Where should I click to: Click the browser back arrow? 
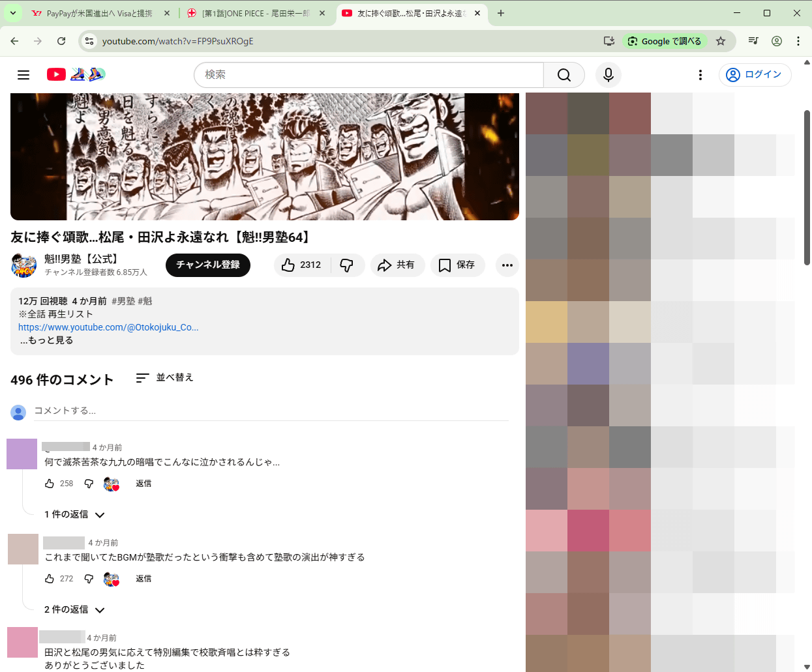[14, 41]
